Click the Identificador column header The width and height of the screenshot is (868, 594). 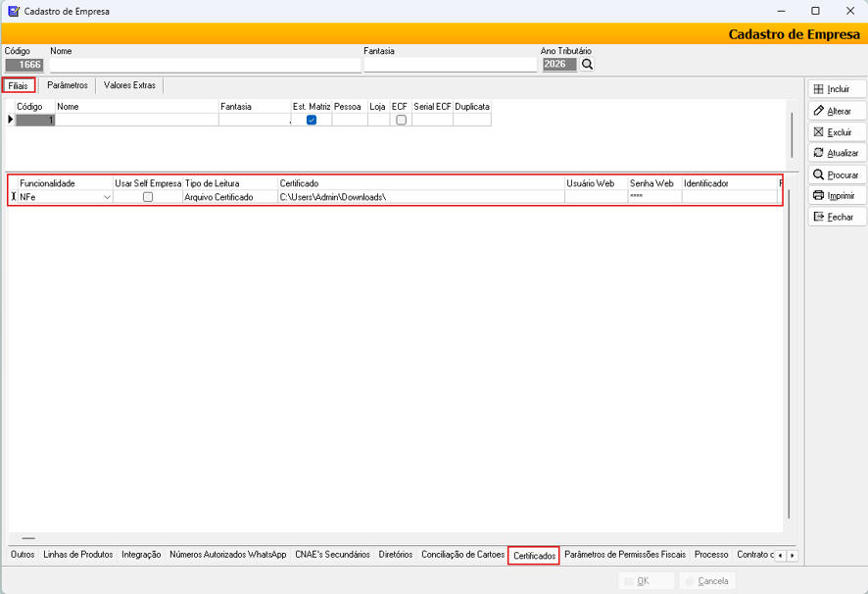pos(730,183)
